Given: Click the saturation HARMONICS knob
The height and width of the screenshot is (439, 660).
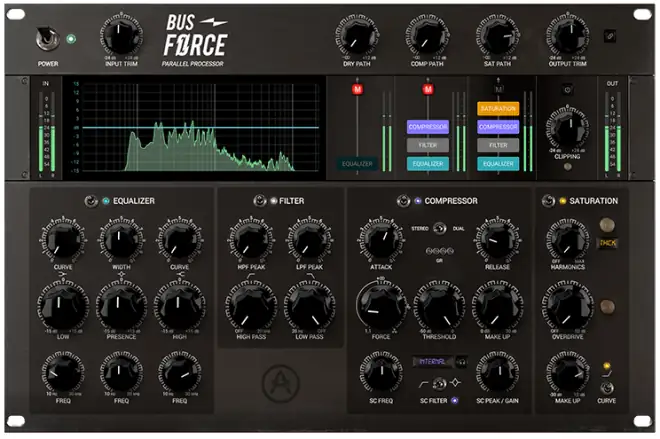Looking at the screenshot, I should click(x=567, y=240).
